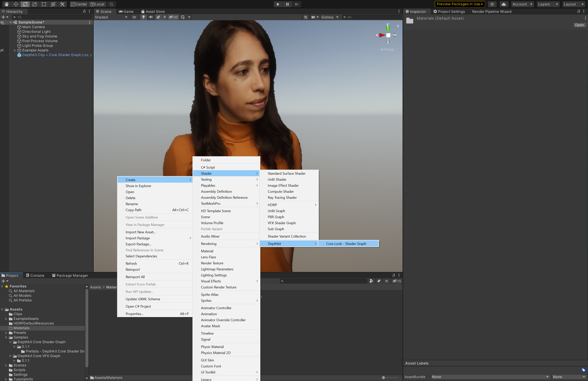
Task: Open the Render Pipeline Wizard
Action: 492,11
